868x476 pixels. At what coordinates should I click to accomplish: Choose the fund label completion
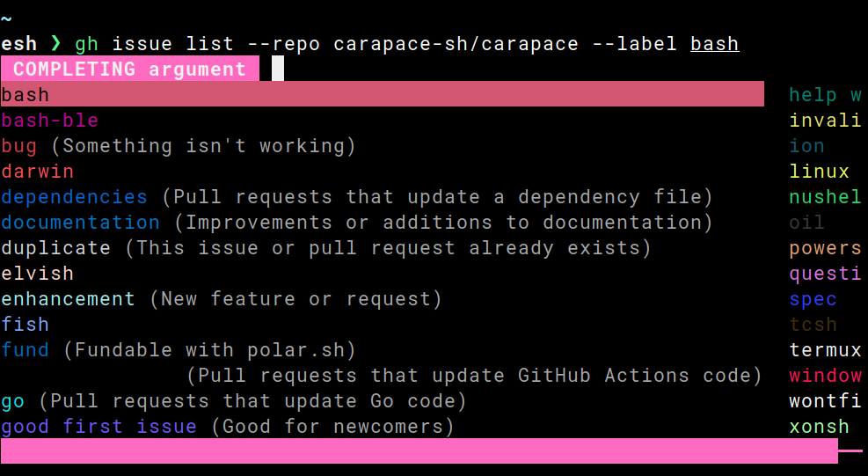click(x=26, y=349)
